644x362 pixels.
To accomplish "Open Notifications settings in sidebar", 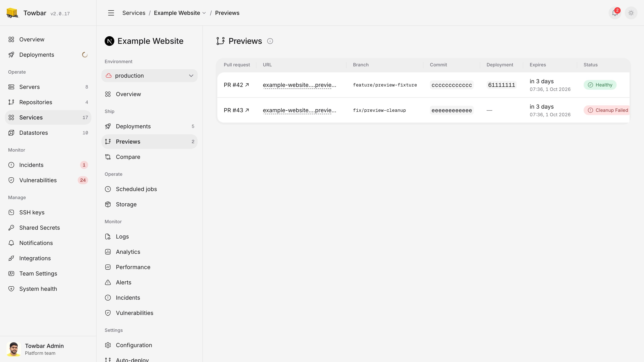I will click(48, 243).
